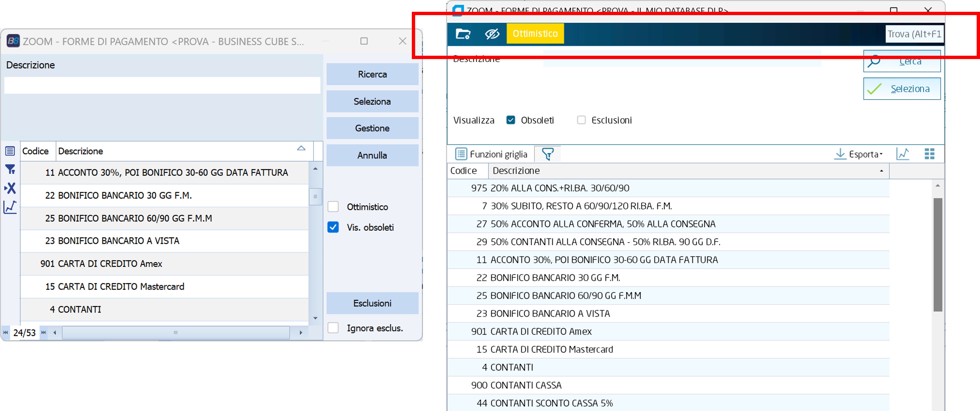Click the crossed-eye visibility icon
The width and height of the screenshot is (980, 411).
coord(491,34)
